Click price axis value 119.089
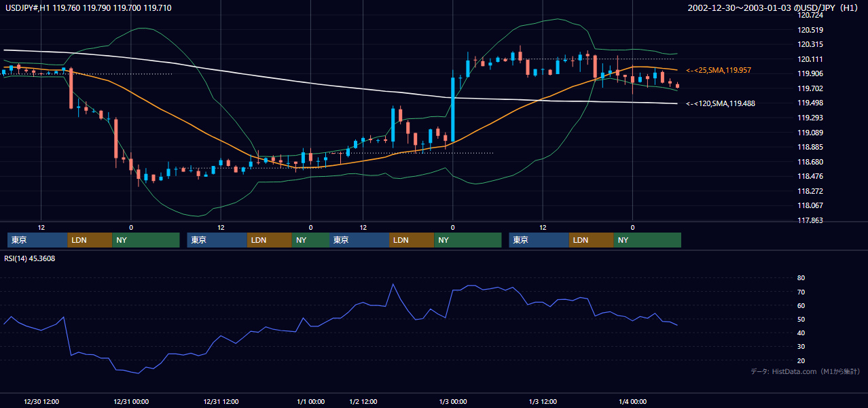Viewport: 868px width, 408px height. click(811, 133)
